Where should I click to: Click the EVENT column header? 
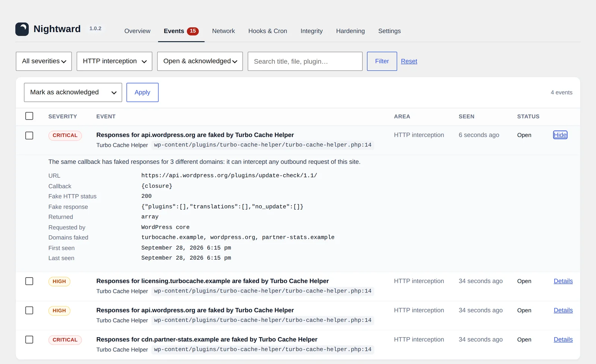point(106,116)
